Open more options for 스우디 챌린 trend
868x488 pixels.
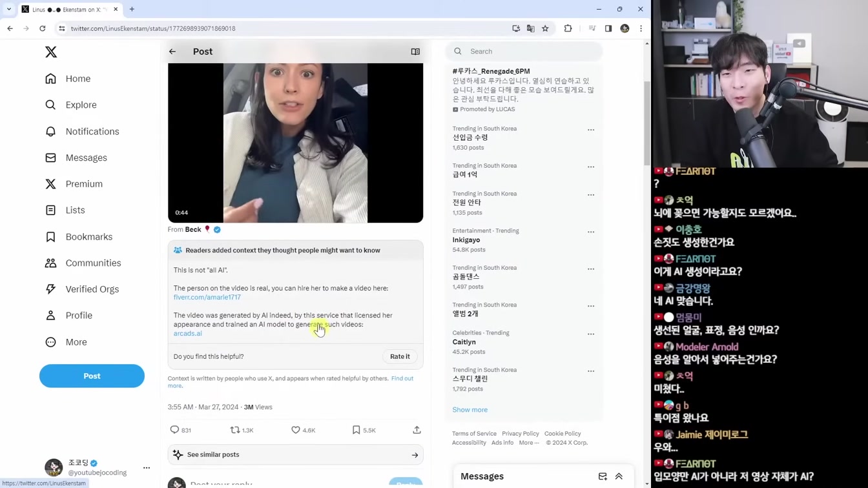click(x=591, y=371)
